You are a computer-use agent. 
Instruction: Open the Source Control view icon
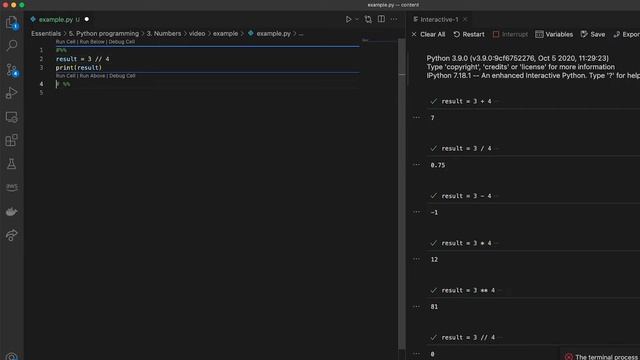pyautogui.click(x=11, y=70)
